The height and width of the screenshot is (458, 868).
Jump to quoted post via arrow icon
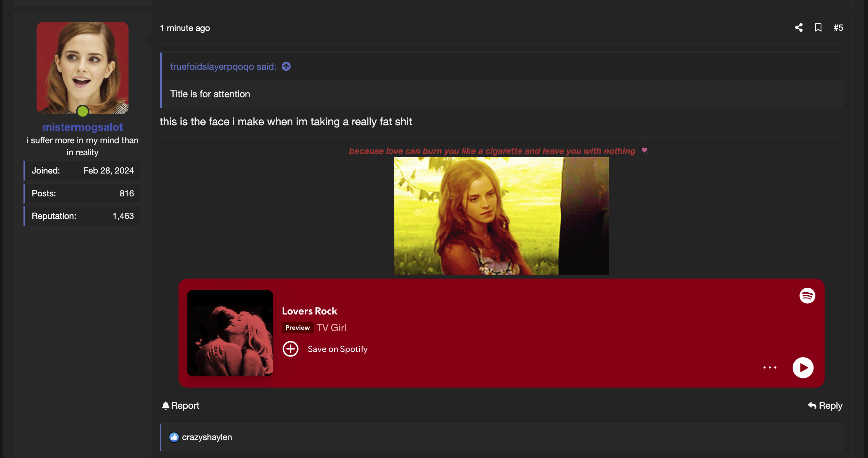(286, 66)
